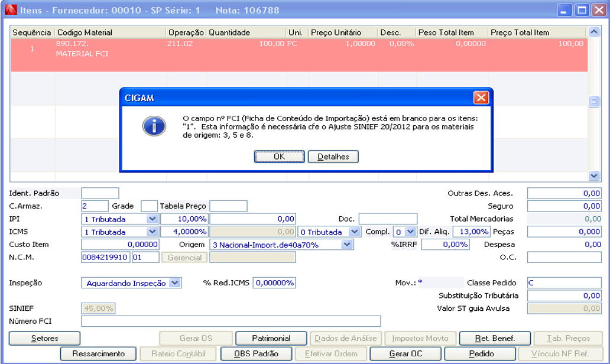Click the Efetivar Ordem button
The image size is (610, 364).
(x=331, y=353)
